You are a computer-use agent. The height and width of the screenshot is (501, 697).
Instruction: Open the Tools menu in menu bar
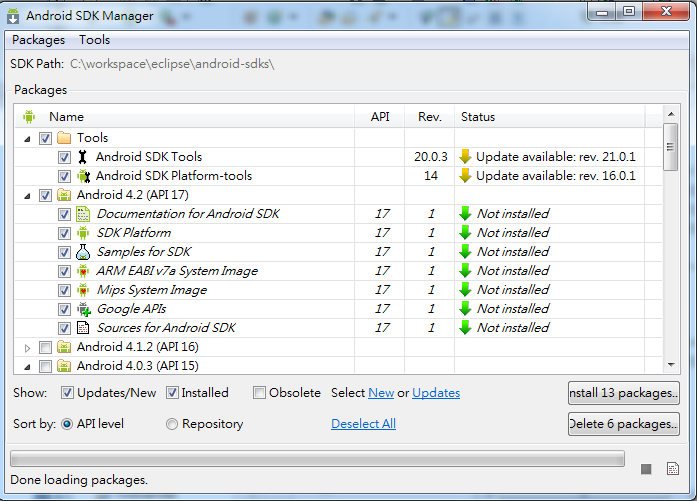(95, 40)
